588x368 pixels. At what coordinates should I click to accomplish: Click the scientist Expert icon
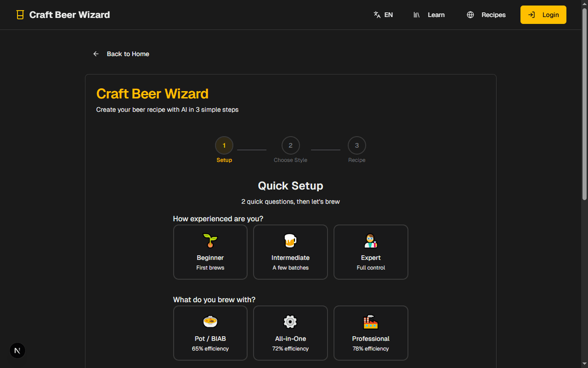[x=371, y=241]
